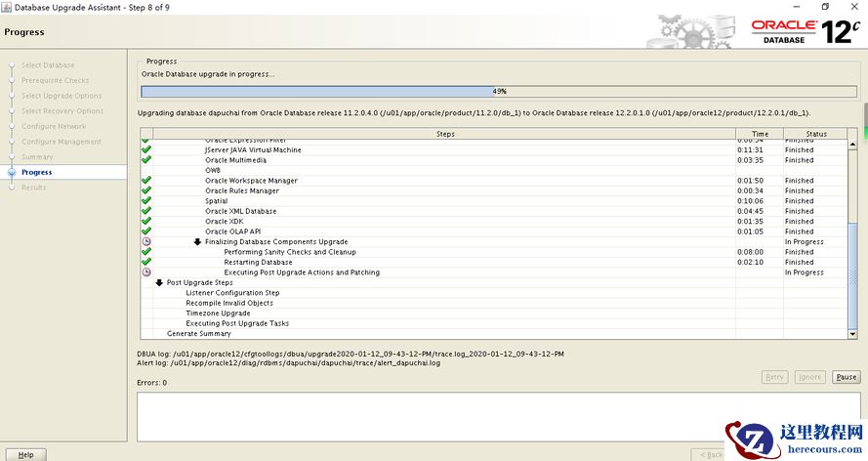Screen dimensions: 868x461
Task: Select the Summary step in sidebar
Action: [x=37, y=157]
